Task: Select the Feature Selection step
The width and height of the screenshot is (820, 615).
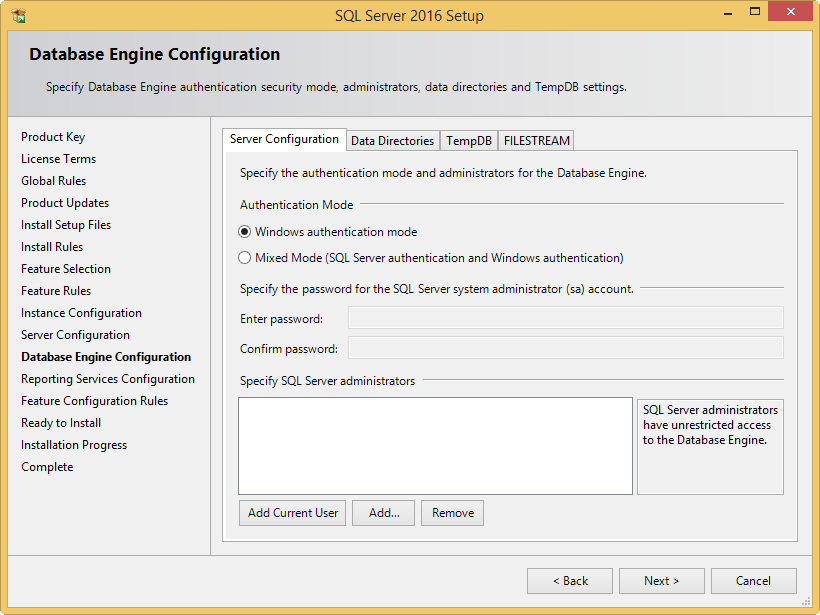Action: coord(66,269)
